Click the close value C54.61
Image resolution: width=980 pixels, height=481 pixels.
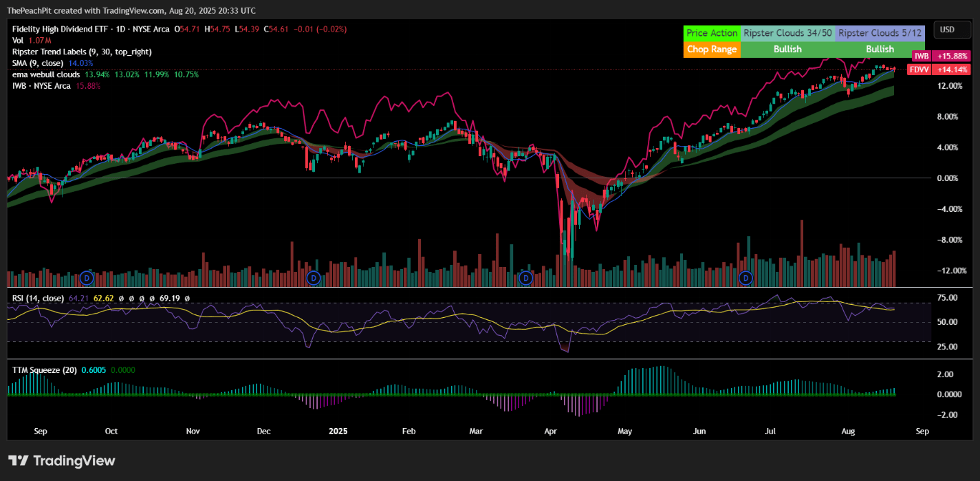[276, 30]
